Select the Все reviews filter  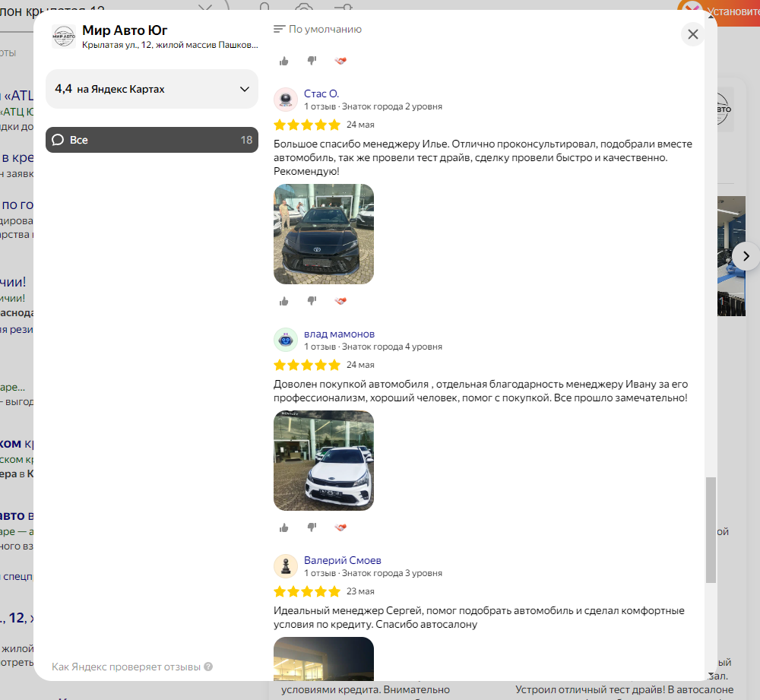[x=152, y=140]
